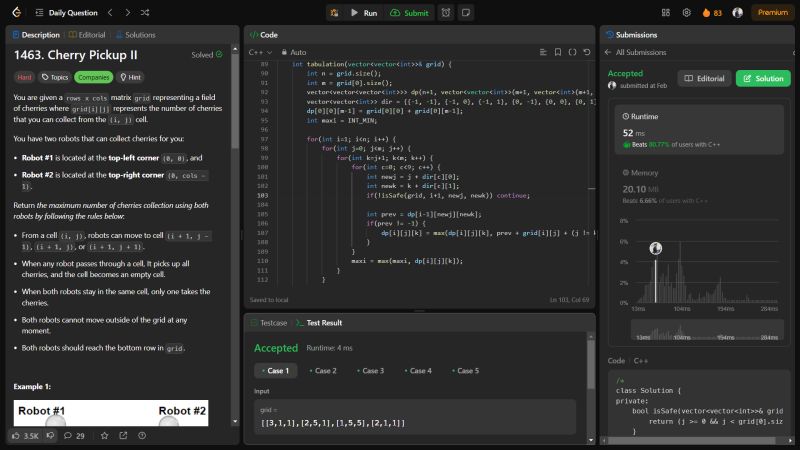
Task: Expand the Hint tag
Action: pos(131,77)
